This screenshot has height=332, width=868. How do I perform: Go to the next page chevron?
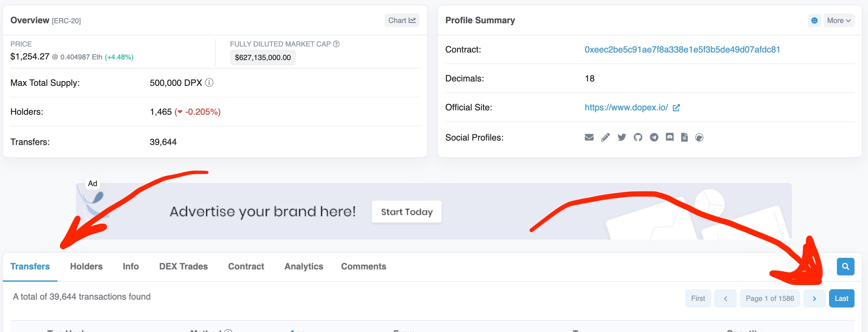[x=814, y=299]
